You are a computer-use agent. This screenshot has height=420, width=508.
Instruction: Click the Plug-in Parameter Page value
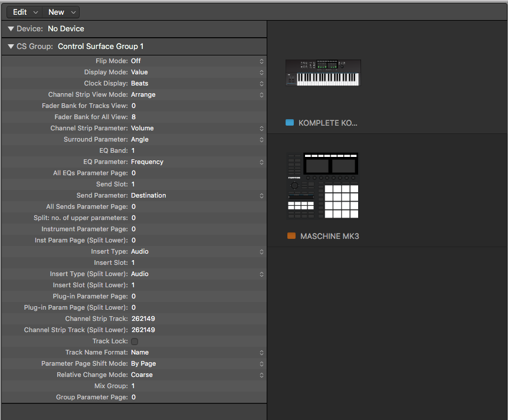pyautogui.click(x=133, y=296)
